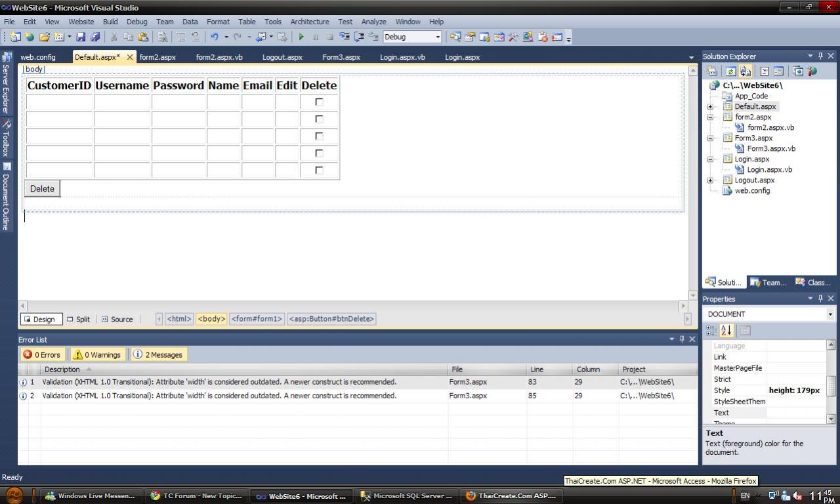840x504 pixels.
Task: Open Microsoft SQL Server taskbar window
Action: point(407,496)
